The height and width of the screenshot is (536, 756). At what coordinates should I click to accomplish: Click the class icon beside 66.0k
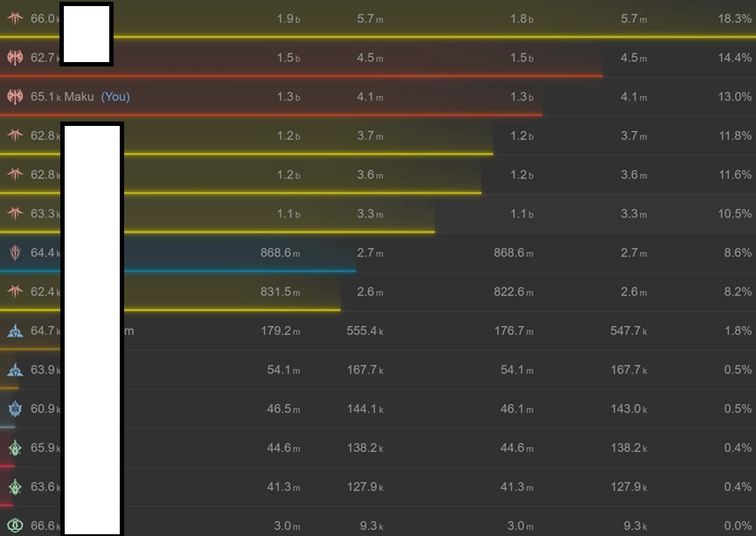[x=15, y=18]
